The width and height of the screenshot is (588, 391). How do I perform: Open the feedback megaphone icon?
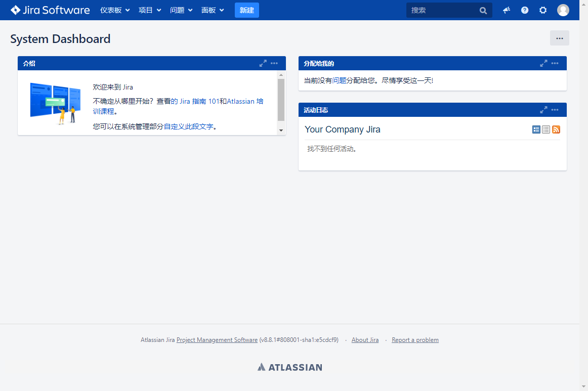pos(507,10)
